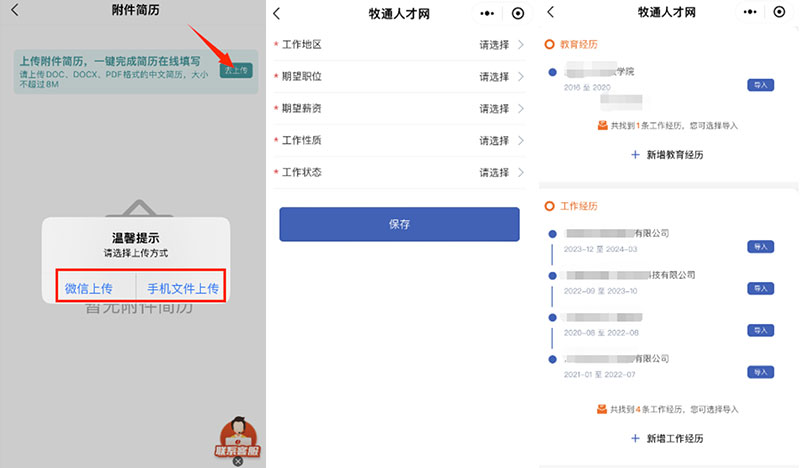Image resolution: width=800 pixels, height=468 pixels.
Task: Select 工作状态 option row
Action: [x=400, y=172]
